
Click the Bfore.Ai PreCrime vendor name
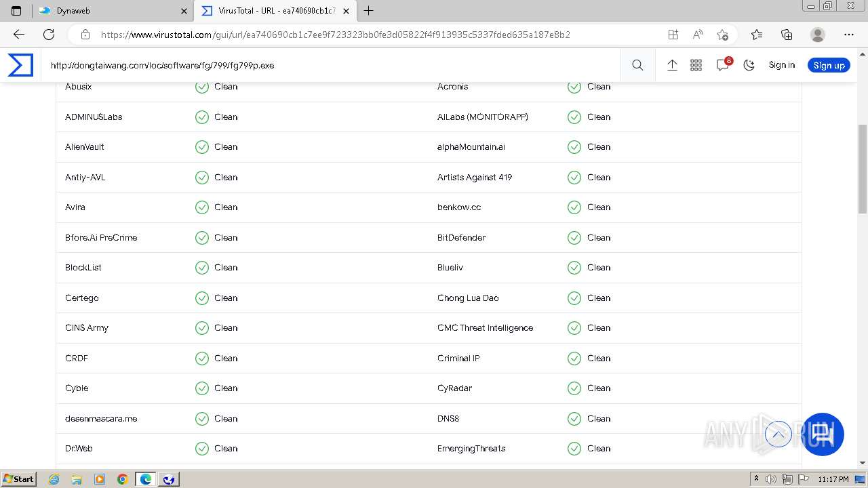pos(101,238)
